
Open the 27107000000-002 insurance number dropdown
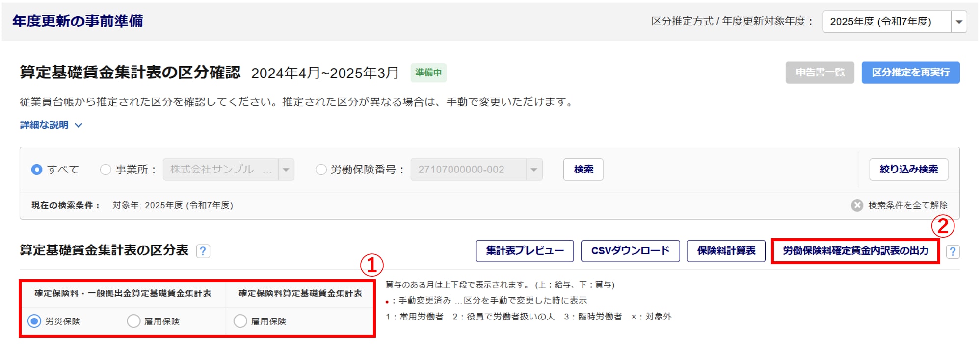pos(533,170)
